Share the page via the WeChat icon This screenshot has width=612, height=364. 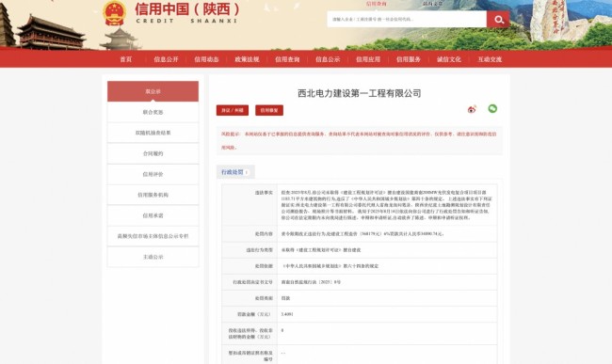tap(492, 109)
